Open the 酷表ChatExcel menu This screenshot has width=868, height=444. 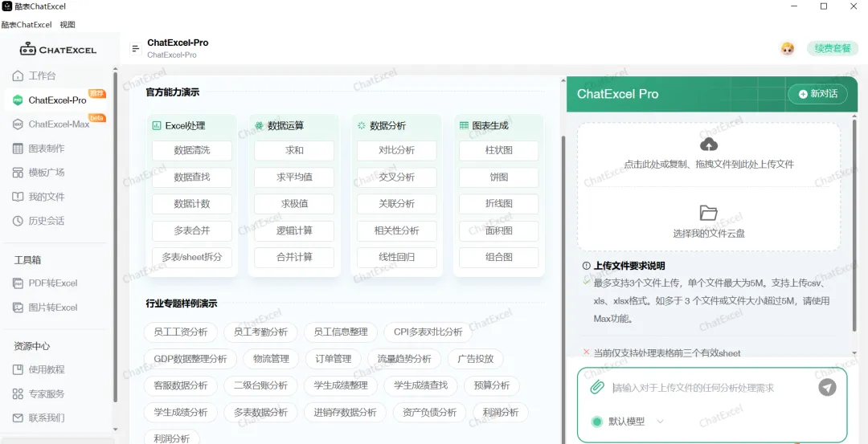27,24
